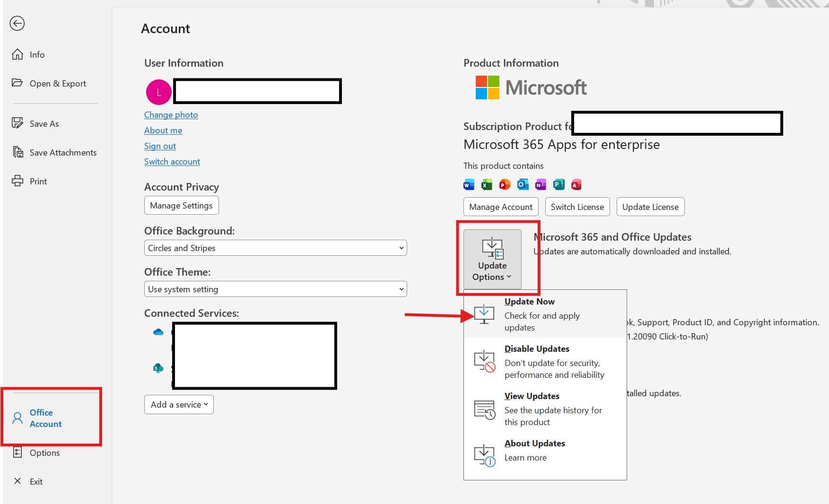
Task: Open the Office Theme dropdown
Action: point(275,289)
